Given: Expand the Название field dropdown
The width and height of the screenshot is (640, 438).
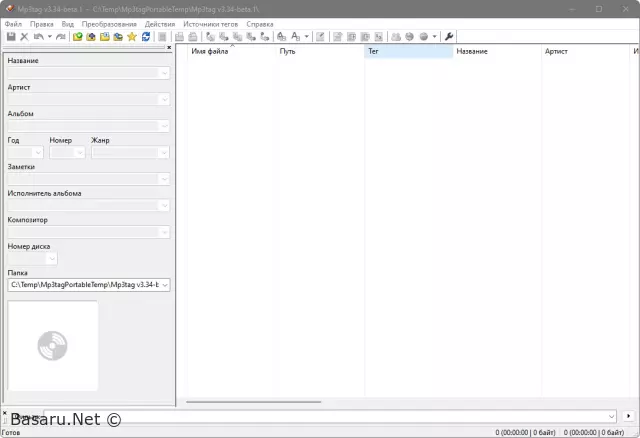Looking at the screenshot, I should coord(164,73).
